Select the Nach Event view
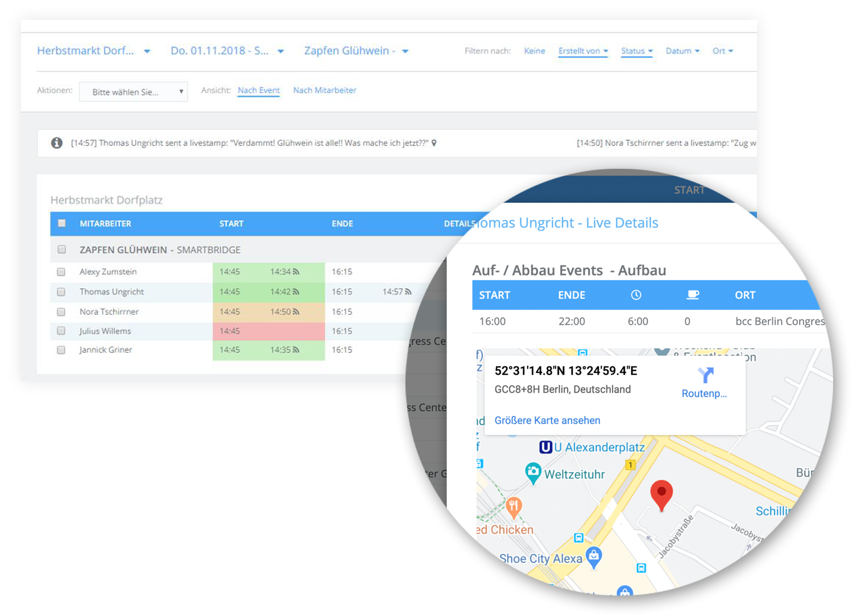 258,90
